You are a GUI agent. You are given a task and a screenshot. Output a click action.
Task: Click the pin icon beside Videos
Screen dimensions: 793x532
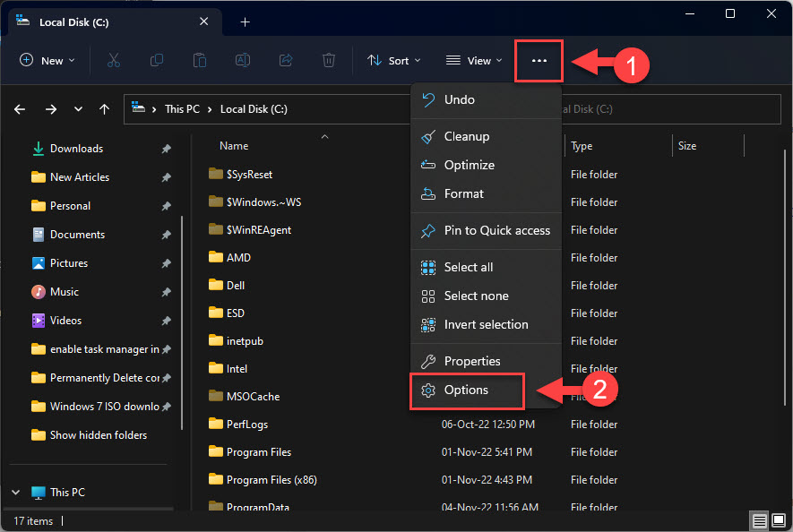point(167,321)
